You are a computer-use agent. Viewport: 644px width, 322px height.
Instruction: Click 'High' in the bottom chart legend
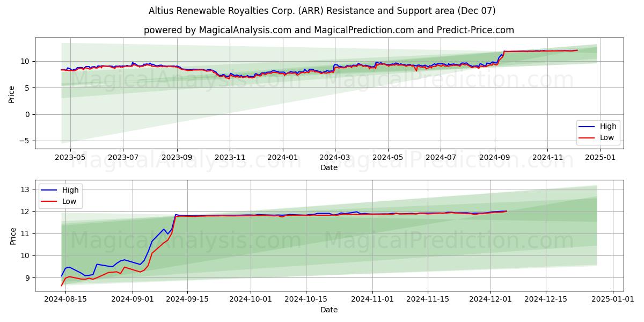click(x=70, y=190)
